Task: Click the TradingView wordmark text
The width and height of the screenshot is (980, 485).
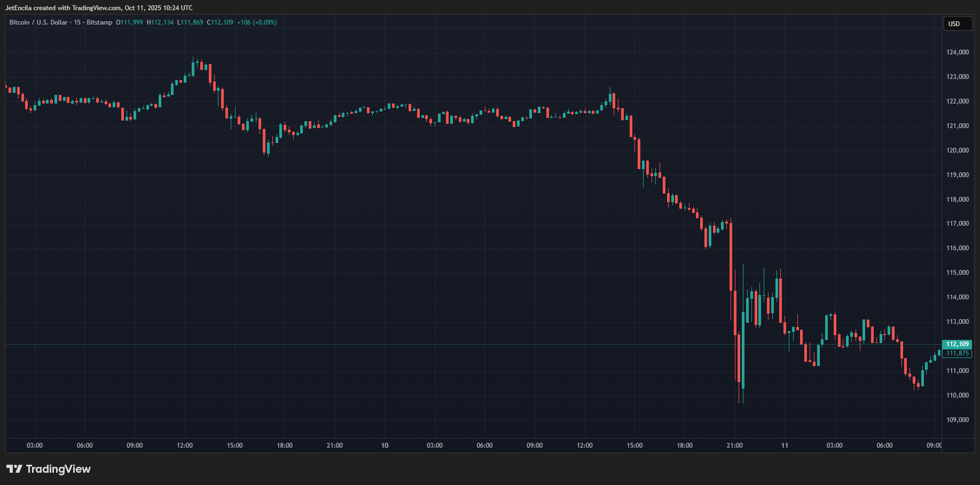Action: coord(58,469)
